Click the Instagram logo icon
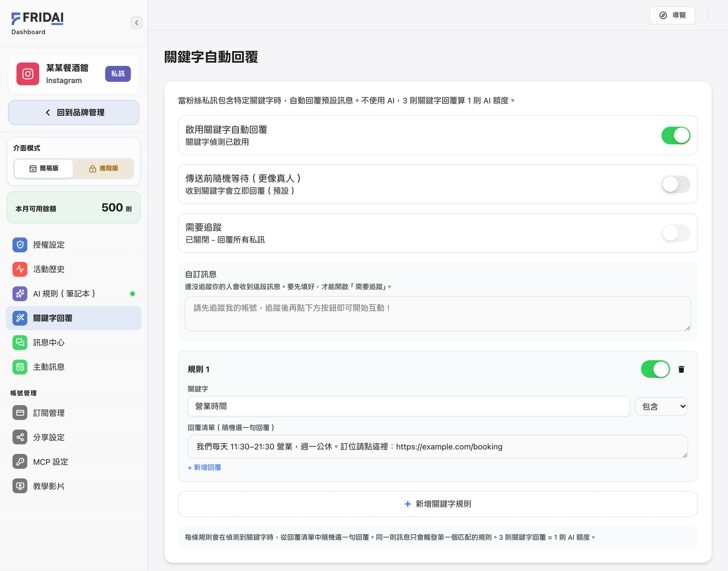The width and height of the screenshot is (728, 571). point(28,74)
